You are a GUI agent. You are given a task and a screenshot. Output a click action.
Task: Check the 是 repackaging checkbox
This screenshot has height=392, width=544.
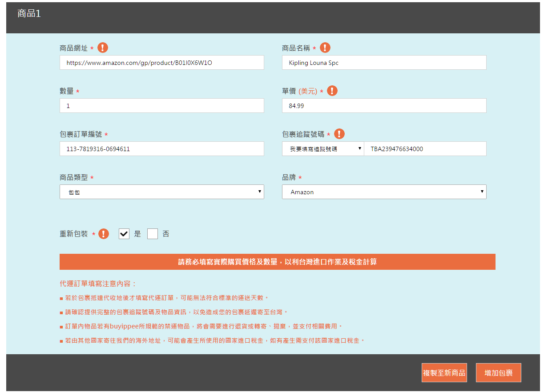pos(124,233)
